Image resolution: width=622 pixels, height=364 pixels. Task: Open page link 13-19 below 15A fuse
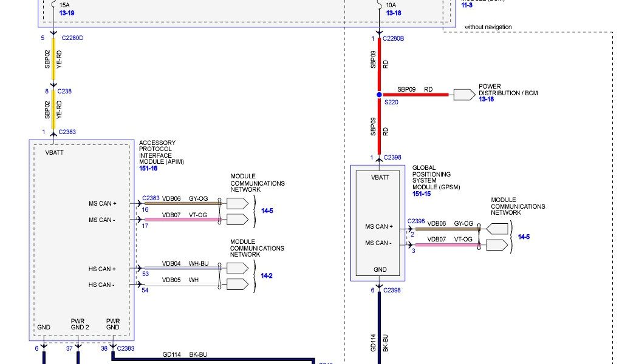pos(67,12)
